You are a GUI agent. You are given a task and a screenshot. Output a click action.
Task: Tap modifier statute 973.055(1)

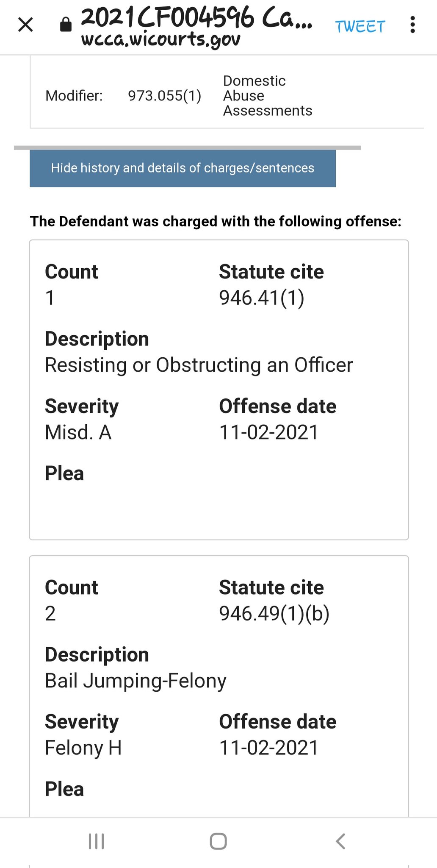tap(165, 96)
